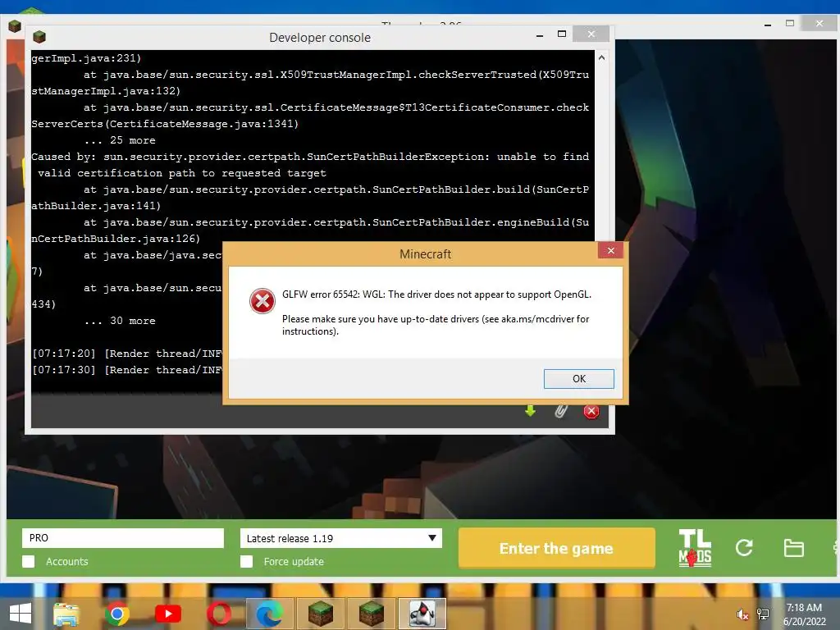Click the block icon in Developer console title bar
This screenshot has height=630, width=840.
39,36
